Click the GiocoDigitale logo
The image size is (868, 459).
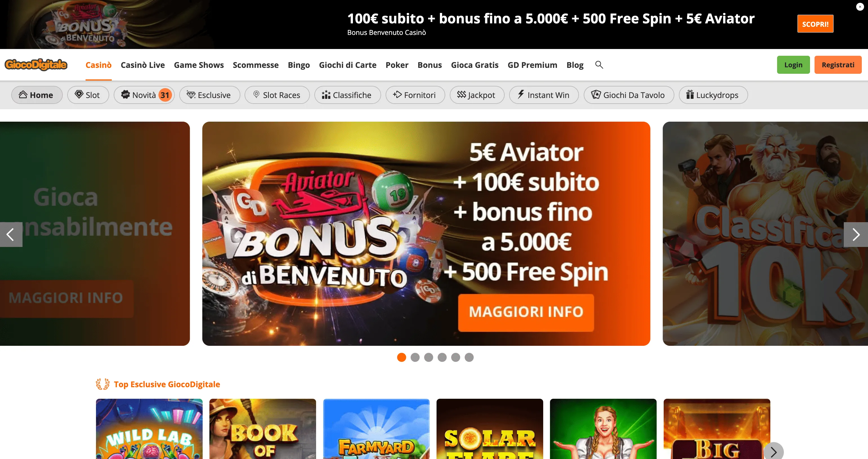[36, 64]
